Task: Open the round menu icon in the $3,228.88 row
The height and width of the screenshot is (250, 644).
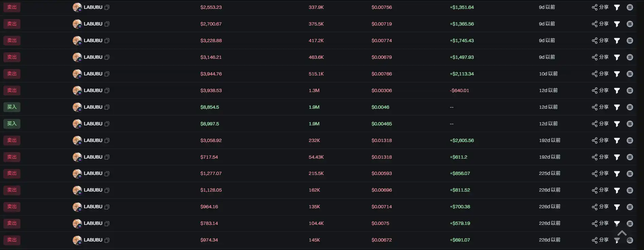Action: 630,41
